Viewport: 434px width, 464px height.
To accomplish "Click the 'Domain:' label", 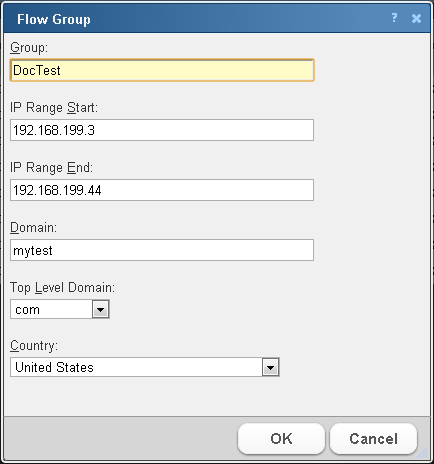I will (33, 228).
